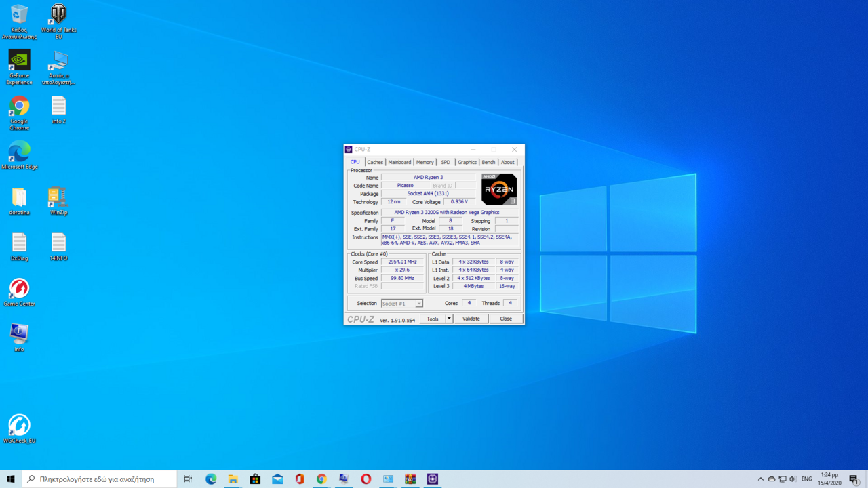Image resolution: width=868 pixels, height=488 pixels.
Task: Click the Multiplier value x 29.6
Action: (x=403, y=270)
